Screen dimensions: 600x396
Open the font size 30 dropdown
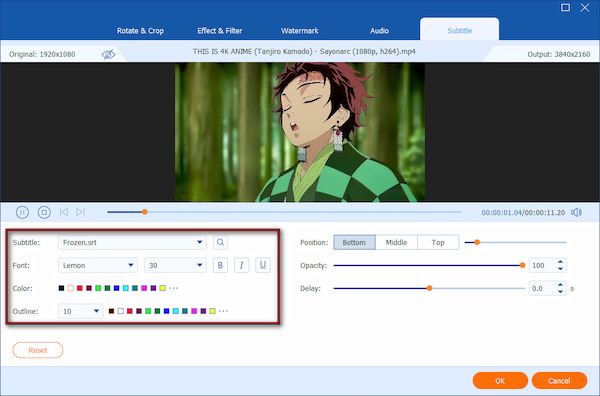175,265
